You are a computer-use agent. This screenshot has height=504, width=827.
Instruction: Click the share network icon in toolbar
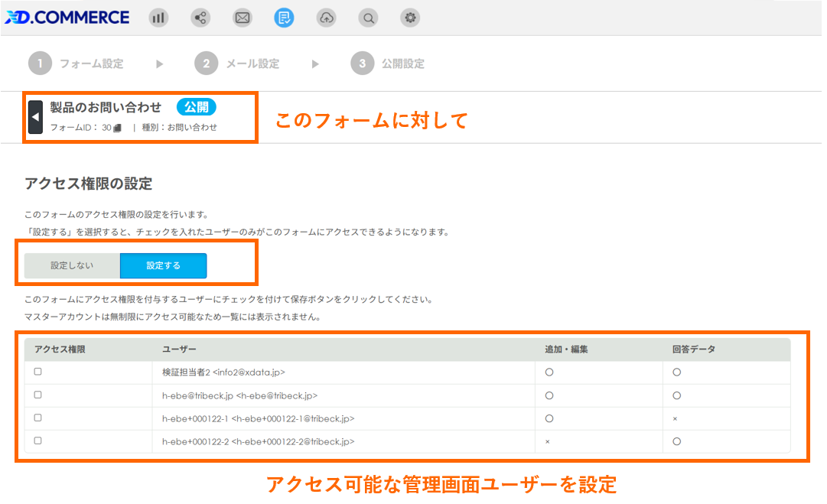pyautogui.click(x=201, y=18)
